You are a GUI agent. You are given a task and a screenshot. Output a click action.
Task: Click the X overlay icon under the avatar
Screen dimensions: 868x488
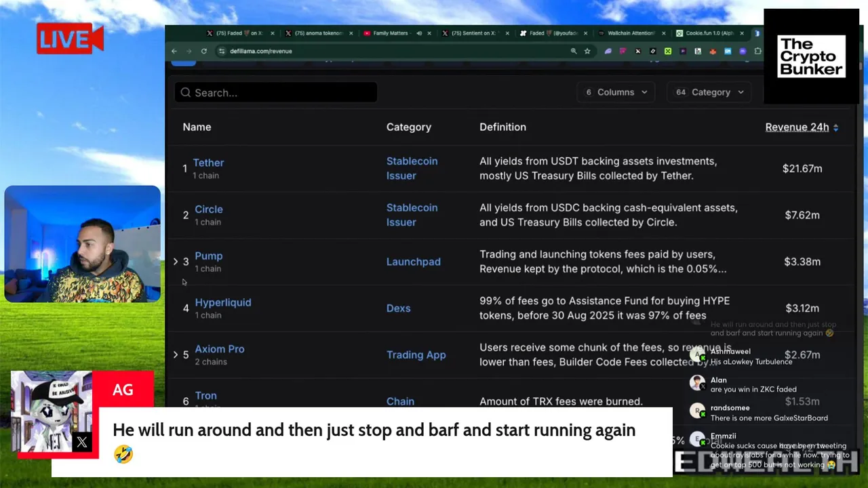[82, 443]
